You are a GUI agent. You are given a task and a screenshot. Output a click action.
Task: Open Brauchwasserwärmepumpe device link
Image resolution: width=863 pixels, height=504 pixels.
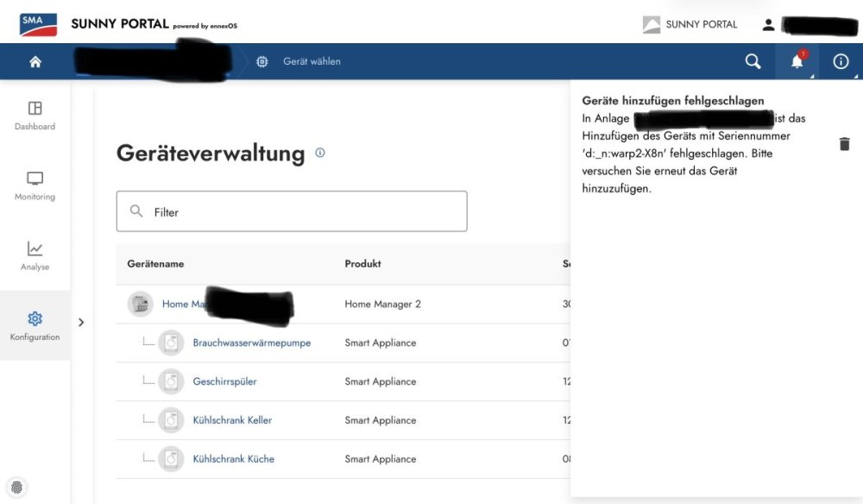pos(251,343)
